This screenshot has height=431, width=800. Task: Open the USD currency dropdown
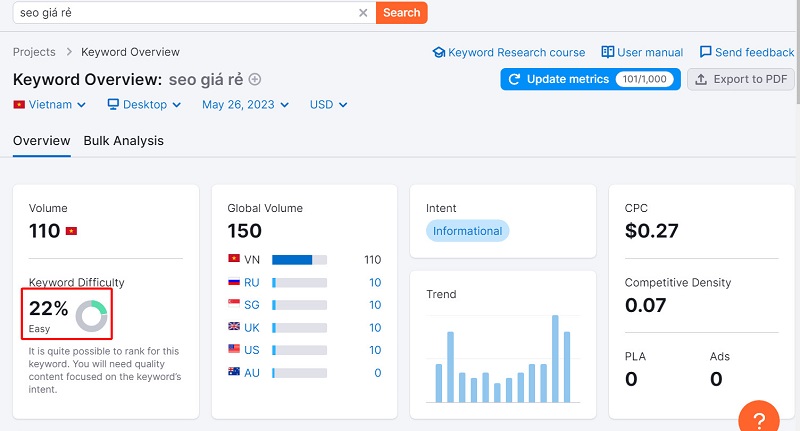(329, 105)
